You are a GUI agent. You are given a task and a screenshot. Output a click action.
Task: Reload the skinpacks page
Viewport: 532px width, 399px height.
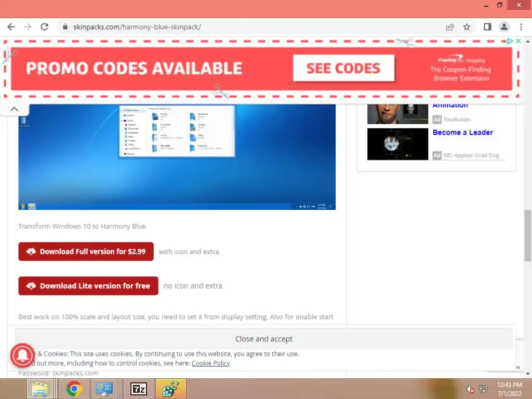45,27
